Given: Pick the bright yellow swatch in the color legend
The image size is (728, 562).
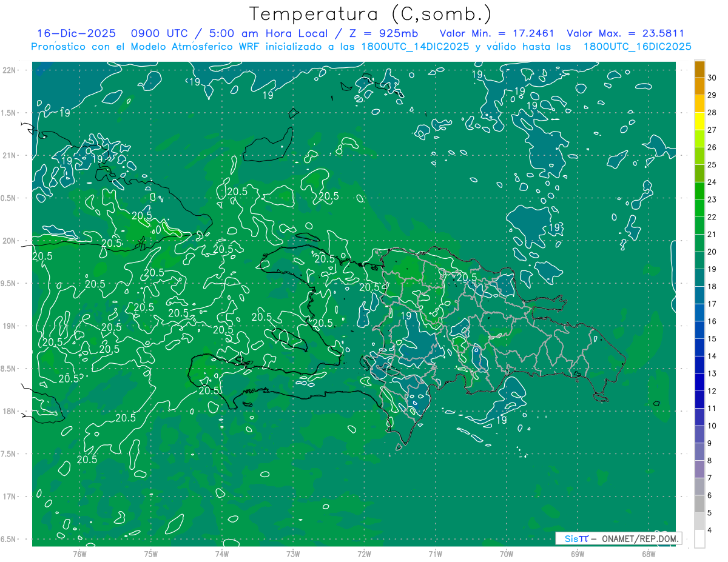Looking at the screenshot, I should [x=699, y=121].
